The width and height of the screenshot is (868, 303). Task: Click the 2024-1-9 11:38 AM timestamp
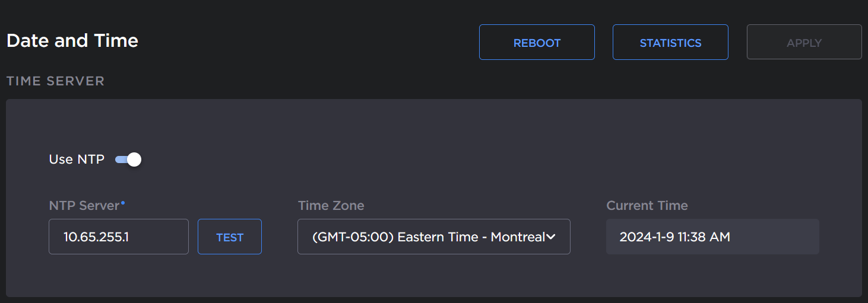(674, 237)
